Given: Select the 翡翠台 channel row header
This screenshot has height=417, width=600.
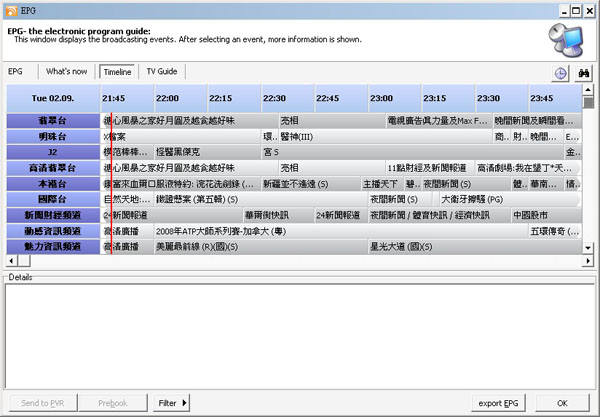Looking at the screenshot, I should pos(52,120).
